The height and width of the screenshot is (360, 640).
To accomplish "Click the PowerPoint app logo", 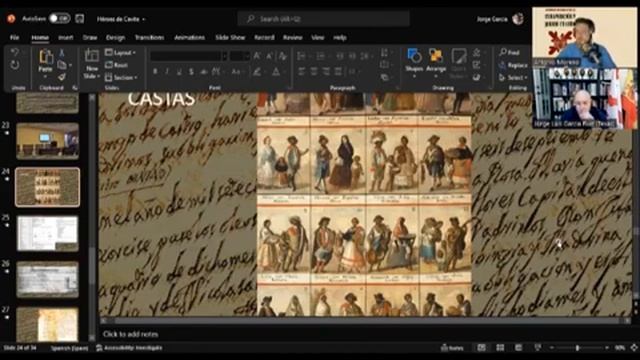I will 11,18.
